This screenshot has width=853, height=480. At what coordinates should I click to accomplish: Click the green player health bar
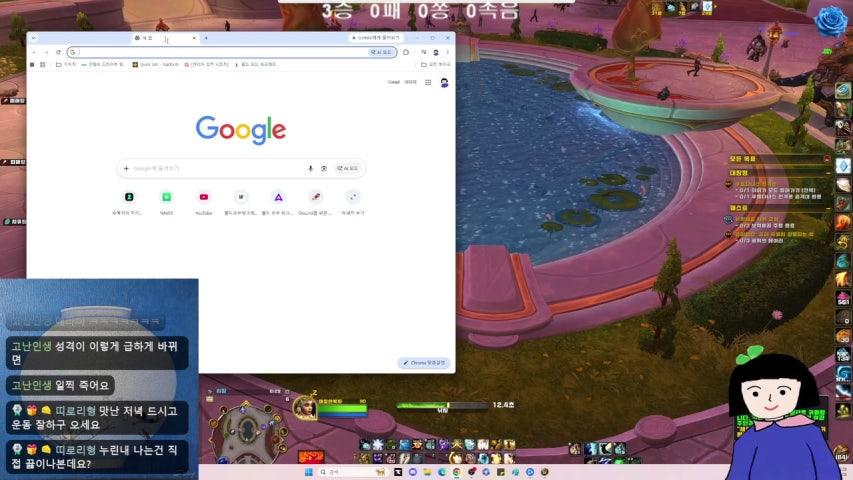[x=343, y=408]
